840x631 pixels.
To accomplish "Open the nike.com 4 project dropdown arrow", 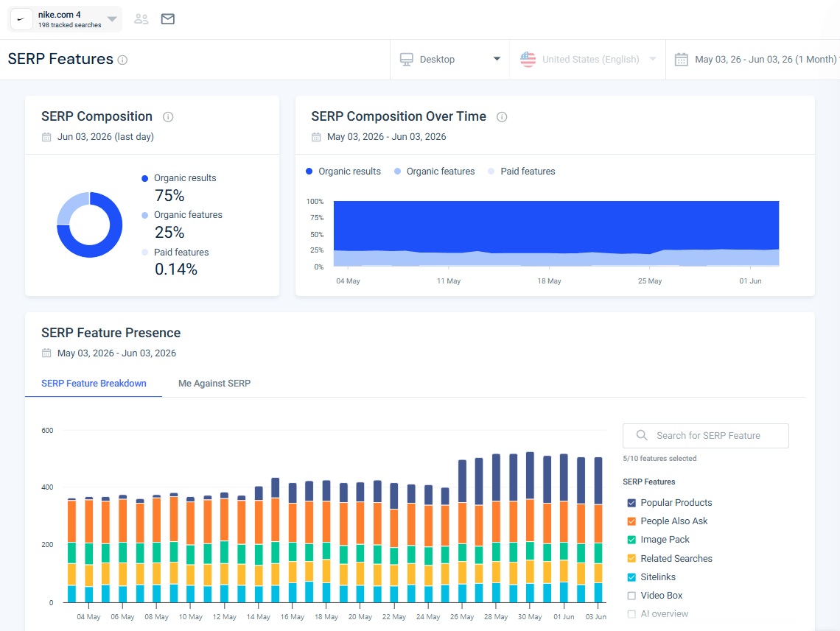I will tap(112, 19).
